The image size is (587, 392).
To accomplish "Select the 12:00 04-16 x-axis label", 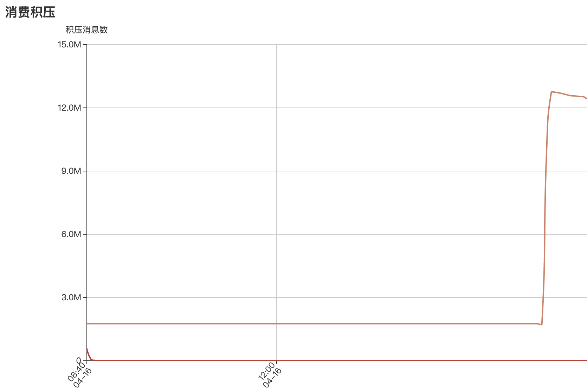I will point(270,375).
